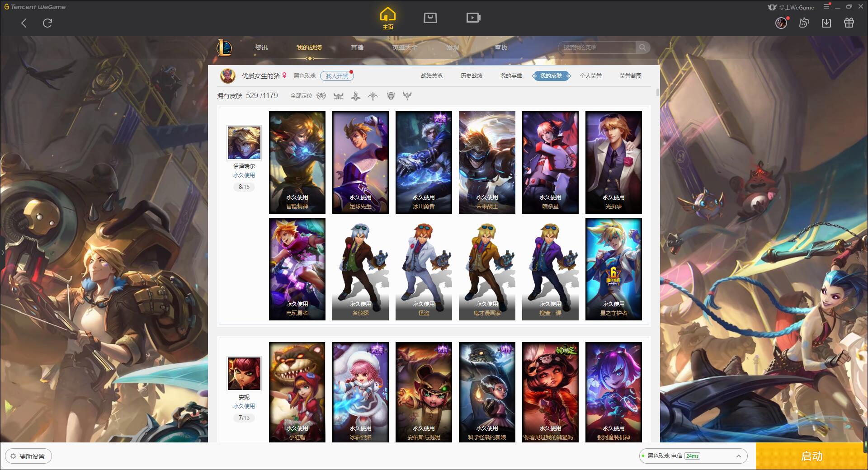Viewport: 868px width, 470px height.
Task: Switch to 战绩总览 sub-tab
Action: [x=432, y=76]
